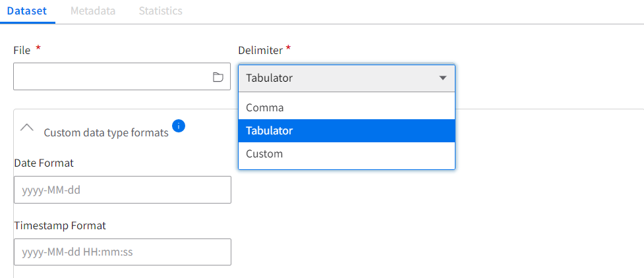Focus the Date Format text box

pos(123,190)
